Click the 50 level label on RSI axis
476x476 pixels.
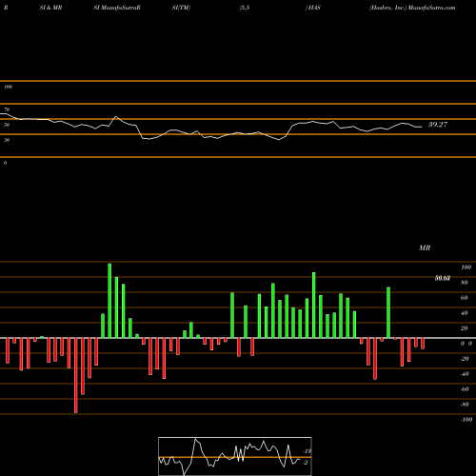[7, 125]
